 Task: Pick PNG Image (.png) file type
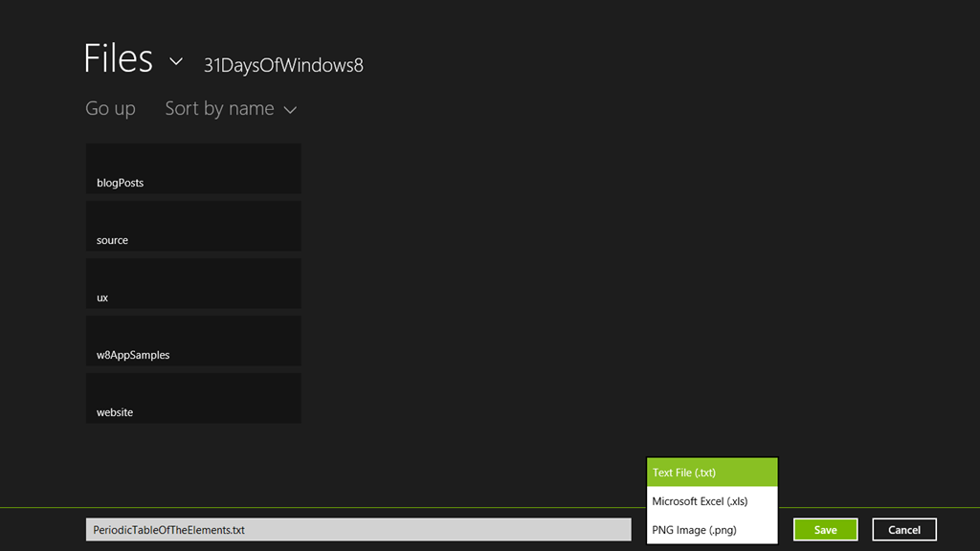pyautogui.click(x=712, y=530)
